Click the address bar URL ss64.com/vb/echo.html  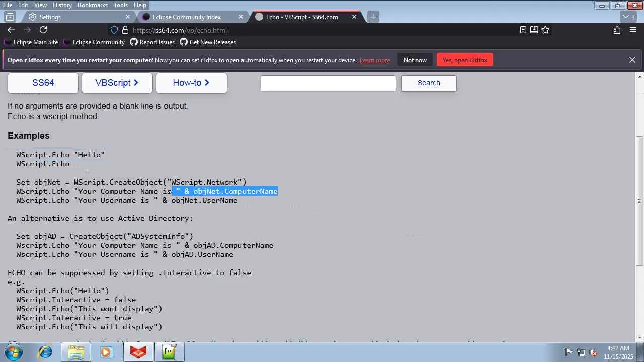click(180, 30)
